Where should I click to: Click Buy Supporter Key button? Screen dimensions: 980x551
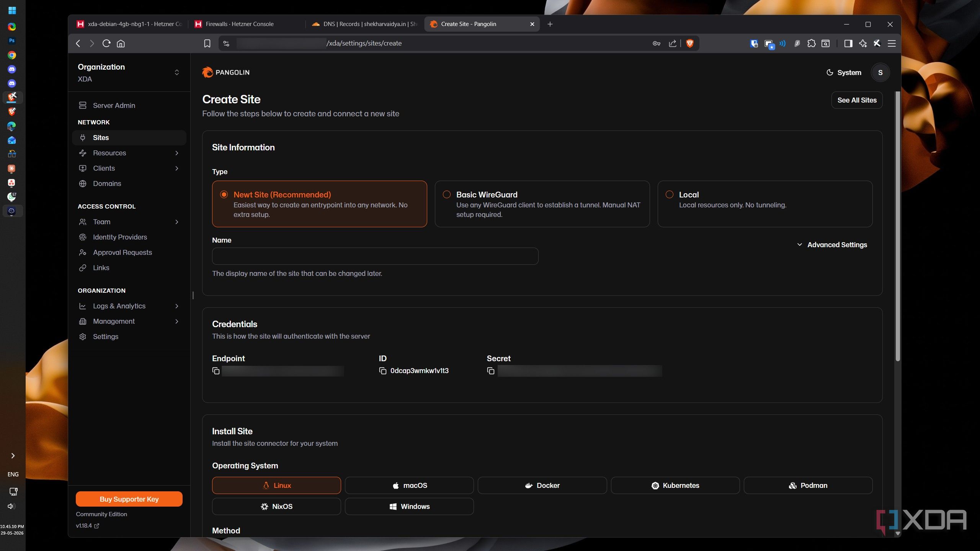point(129,499)
